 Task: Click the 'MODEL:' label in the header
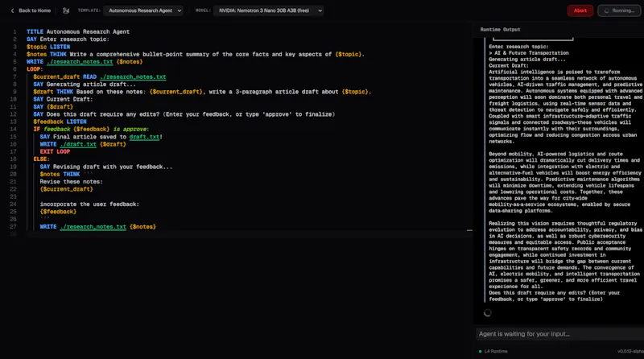click(x=203, y=10)
